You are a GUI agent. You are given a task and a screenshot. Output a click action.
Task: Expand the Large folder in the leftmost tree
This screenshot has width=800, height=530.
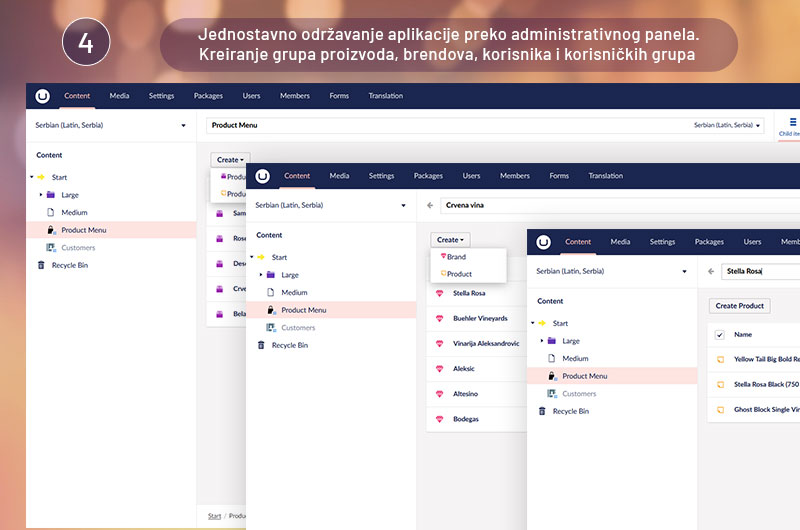click(x=41, y=195)
